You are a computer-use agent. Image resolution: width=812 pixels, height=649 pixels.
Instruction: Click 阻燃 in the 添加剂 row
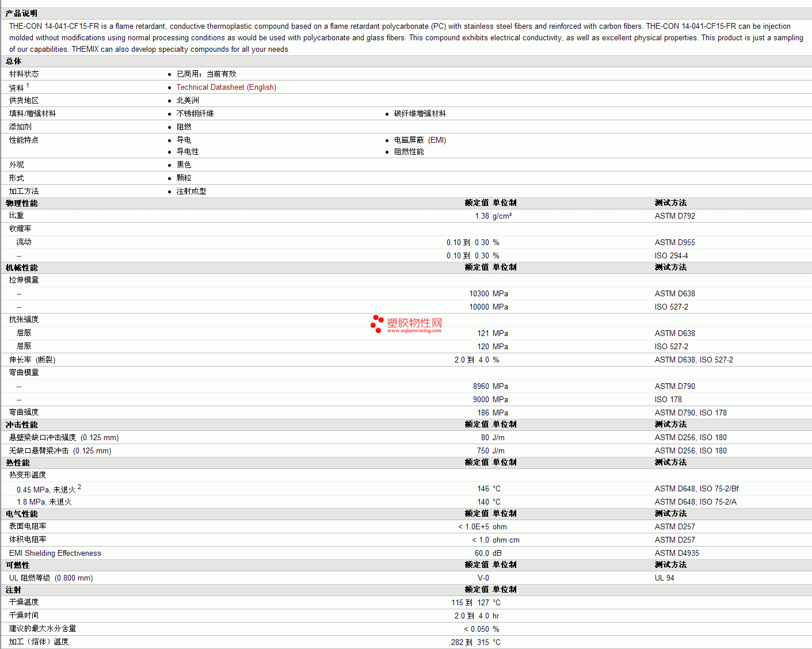pos(184,127)
